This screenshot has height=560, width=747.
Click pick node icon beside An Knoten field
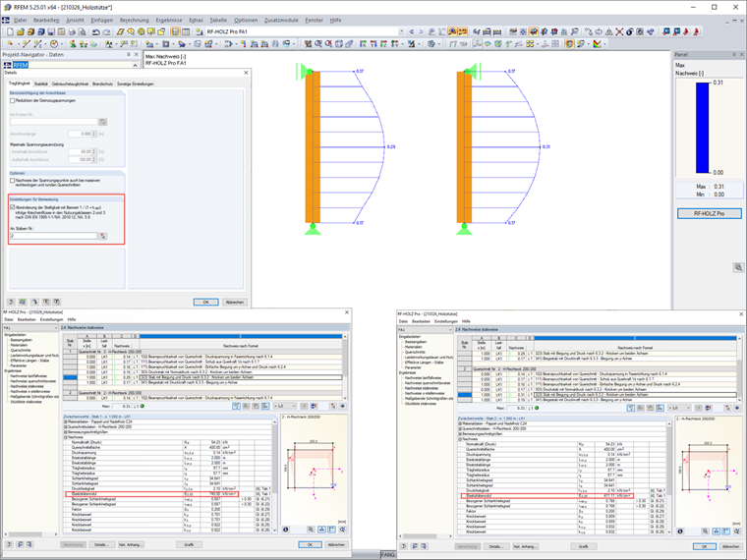point(102,123)
